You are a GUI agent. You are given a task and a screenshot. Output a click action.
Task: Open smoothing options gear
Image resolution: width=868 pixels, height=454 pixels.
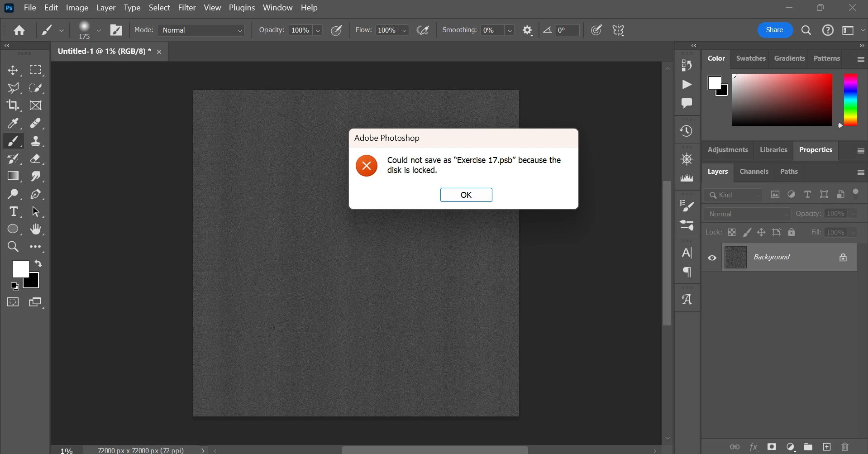[x=528, y=30]
